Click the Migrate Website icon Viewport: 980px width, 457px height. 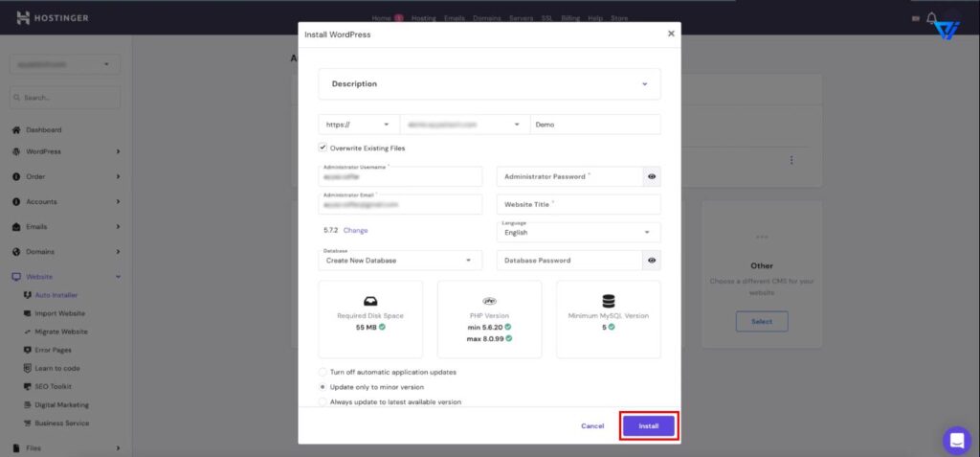coord(27,331)
